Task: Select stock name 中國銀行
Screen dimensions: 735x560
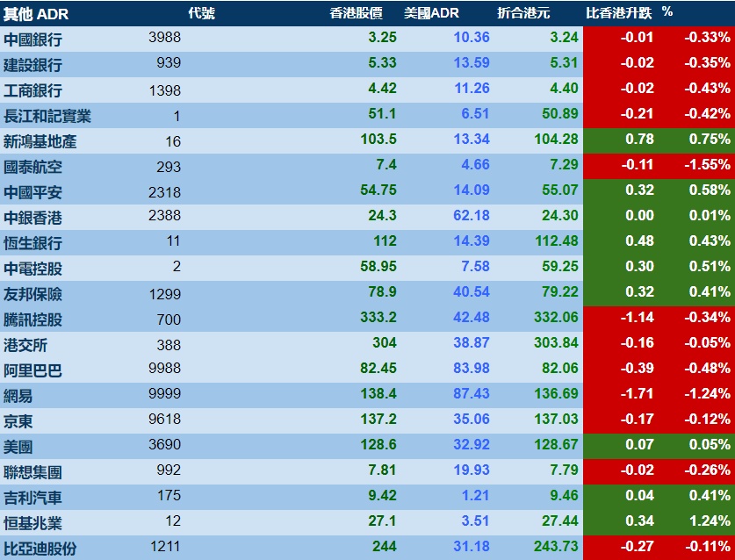Action: (x=32, y=39)
